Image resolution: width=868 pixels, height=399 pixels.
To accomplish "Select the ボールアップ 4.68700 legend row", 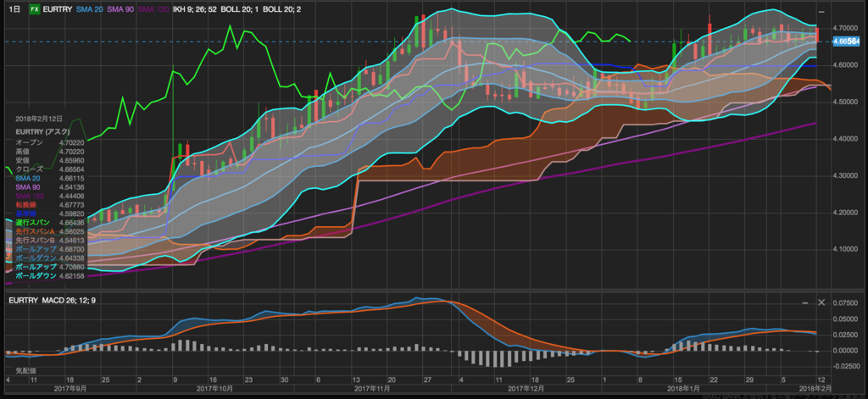I will (50, 249).
